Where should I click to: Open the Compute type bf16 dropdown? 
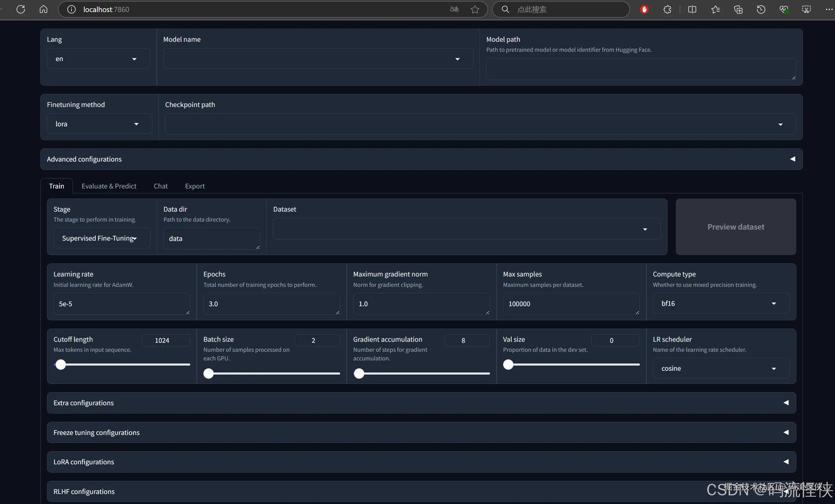[721, 303]
